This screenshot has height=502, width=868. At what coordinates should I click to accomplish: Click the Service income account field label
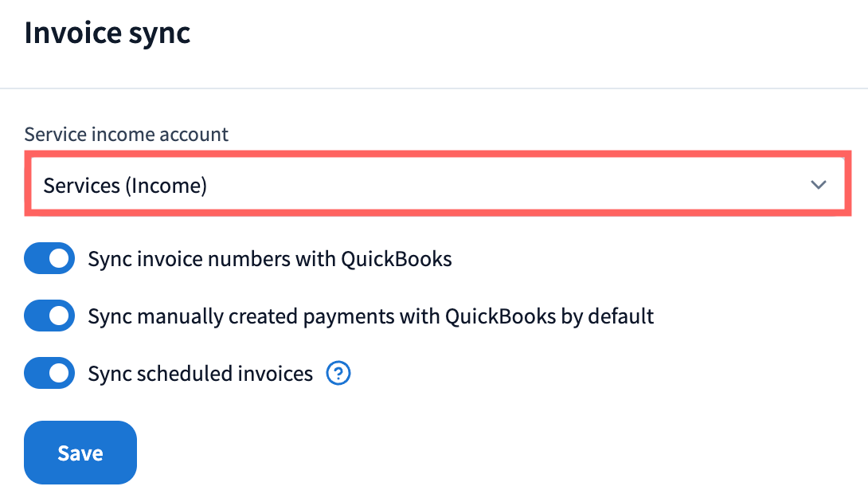126,134
